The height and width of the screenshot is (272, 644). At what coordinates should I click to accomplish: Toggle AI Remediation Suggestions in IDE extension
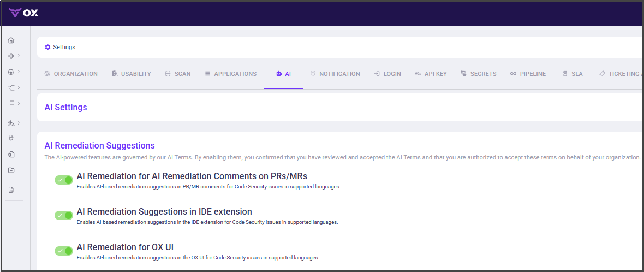(x=64, y=215)
